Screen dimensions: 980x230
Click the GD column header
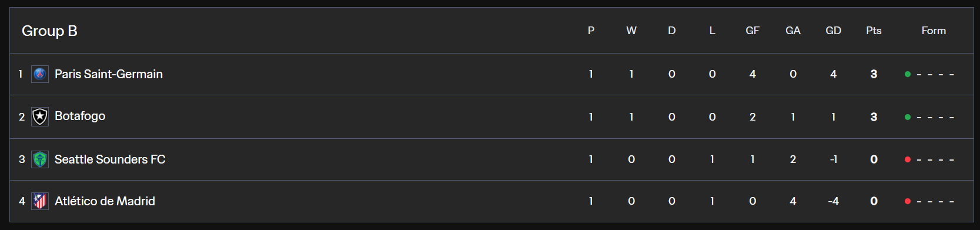[833, 31]
